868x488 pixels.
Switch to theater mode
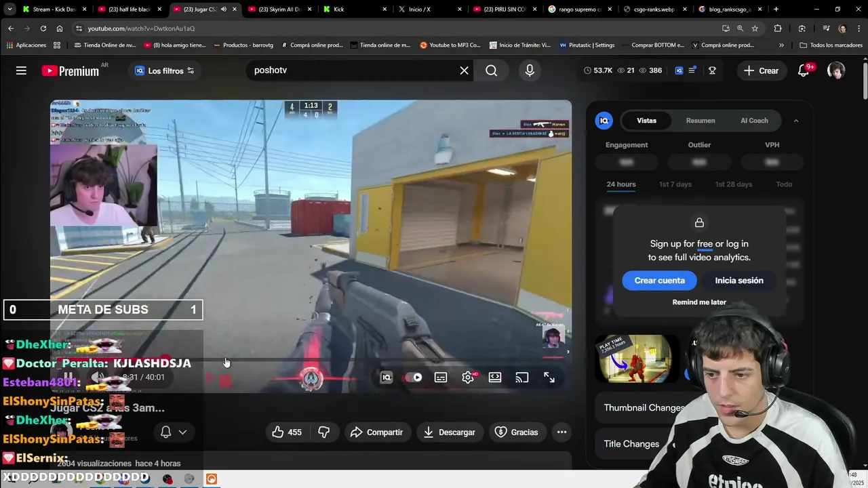pos(495,378)
